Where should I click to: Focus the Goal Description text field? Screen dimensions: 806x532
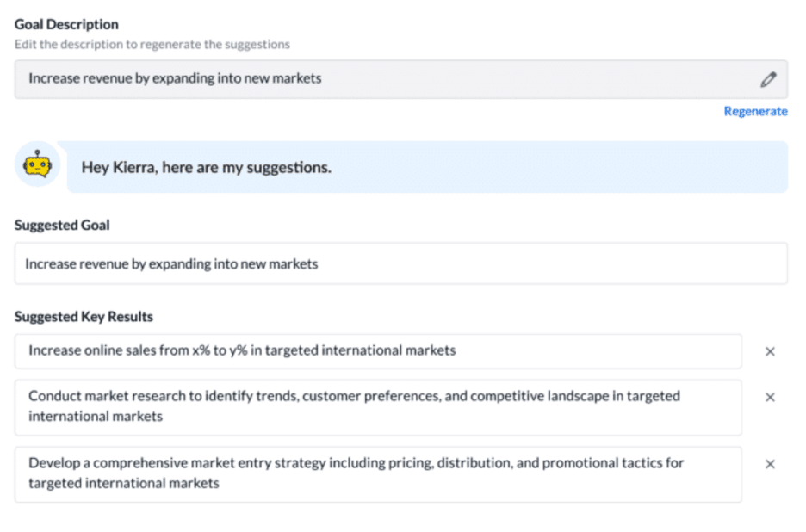click(387, 79)
